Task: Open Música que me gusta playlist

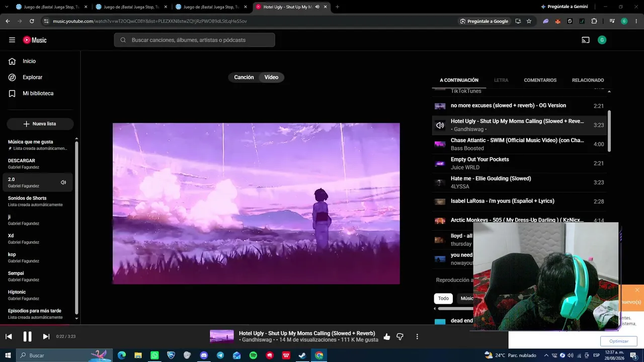Action: pyautogui.click(x=38, y=145)
